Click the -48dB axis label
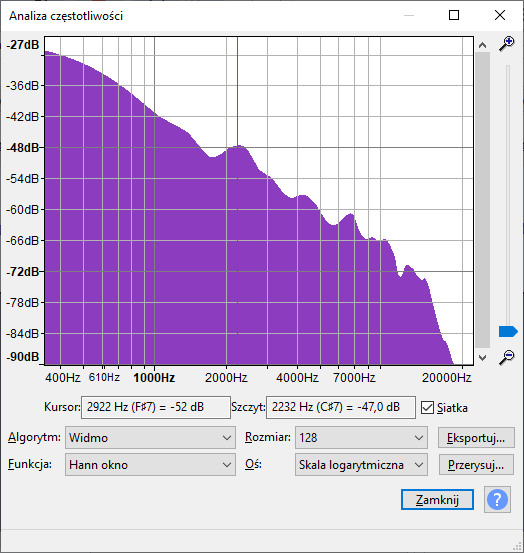Viewport: 524px width, 553px height. (x=23, y=148)
